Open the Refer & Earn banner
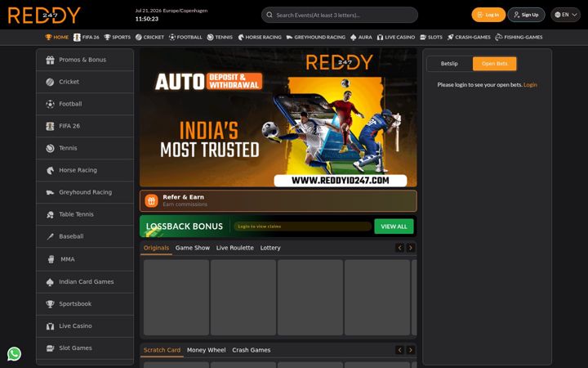Screen dimensions: 588x368 278,201
